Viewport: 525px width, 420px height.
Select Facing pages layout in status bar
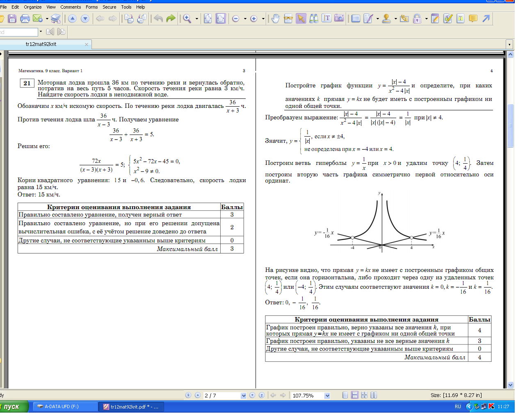coord(374,395)
